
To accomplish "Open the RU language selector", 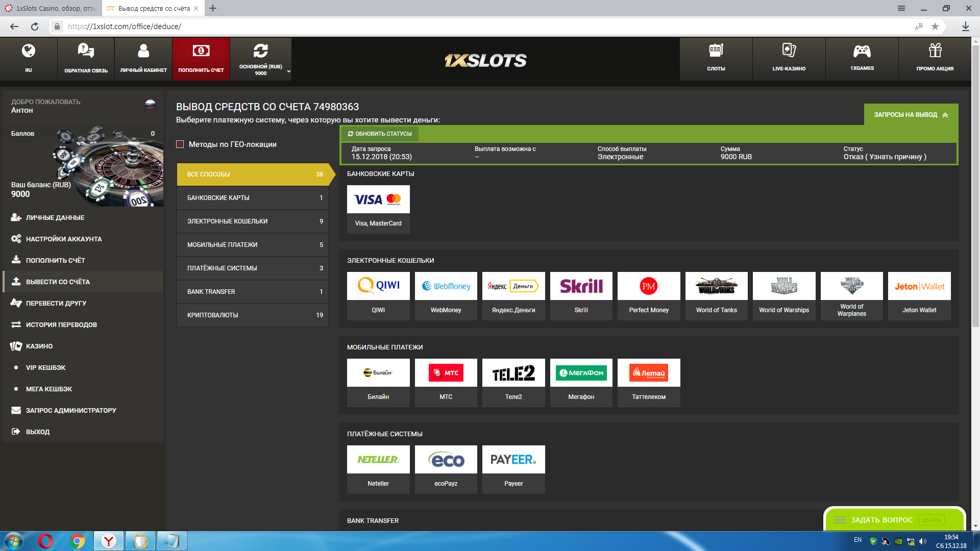I will [29, 59].
